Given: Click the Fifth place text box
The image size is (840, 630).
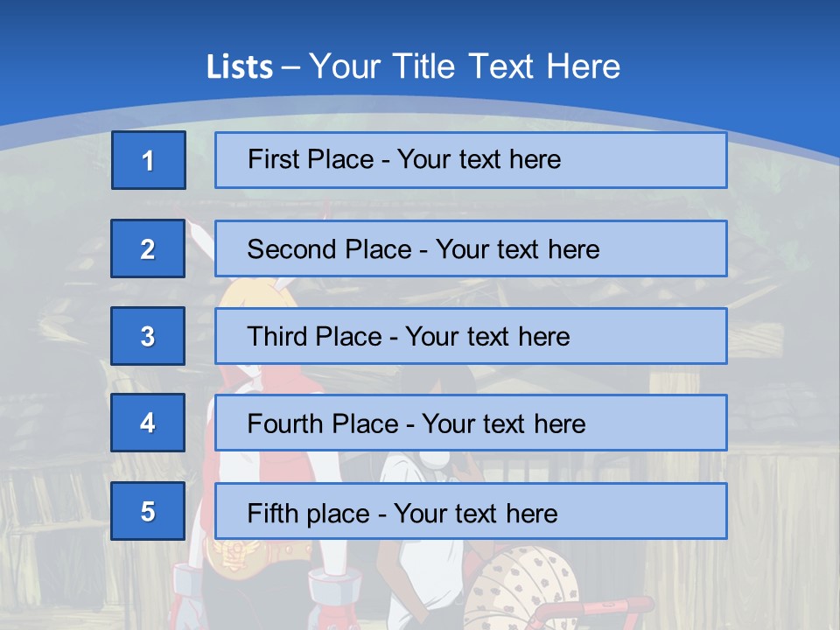Looking at the screenshot, I should coord(471,511).
